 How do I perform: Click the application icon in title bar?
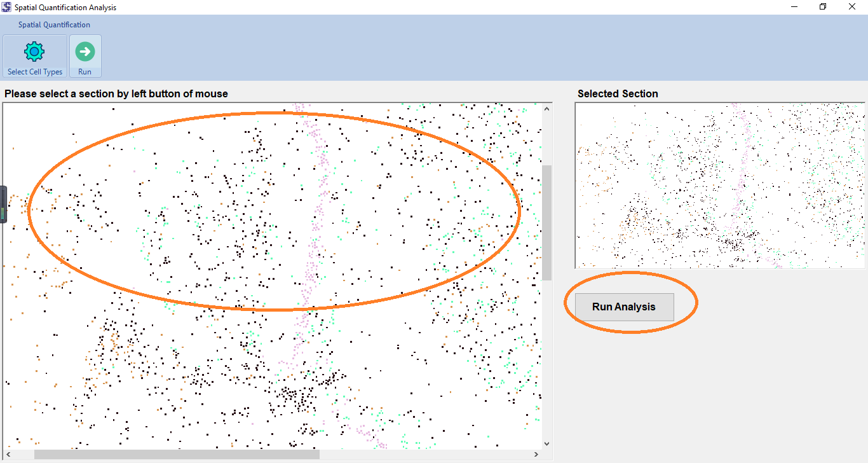coord(6,7)
